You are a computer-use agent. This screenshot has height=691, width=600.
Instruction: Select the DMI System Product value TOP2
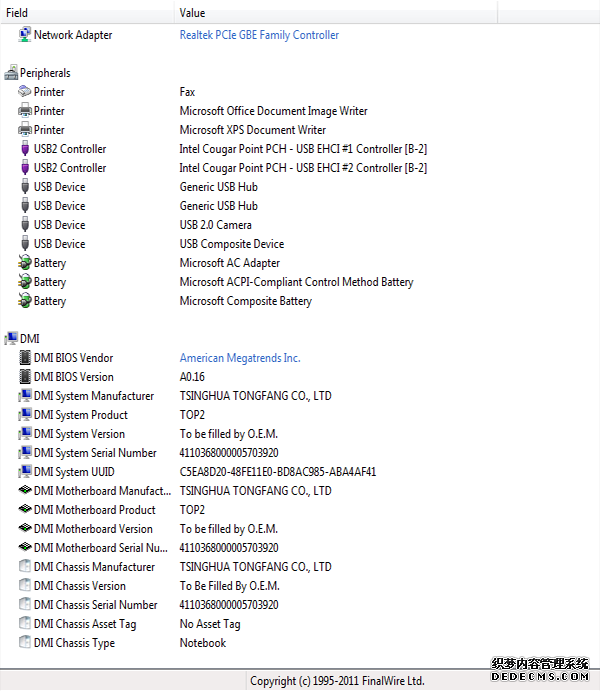(x=192, y=415)
